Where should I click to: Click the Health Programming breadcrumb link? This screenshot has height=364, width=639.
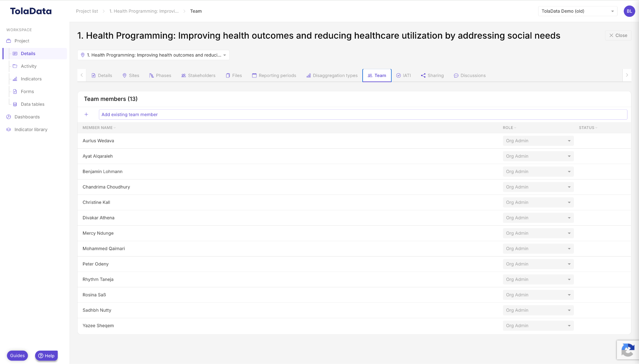144,11
